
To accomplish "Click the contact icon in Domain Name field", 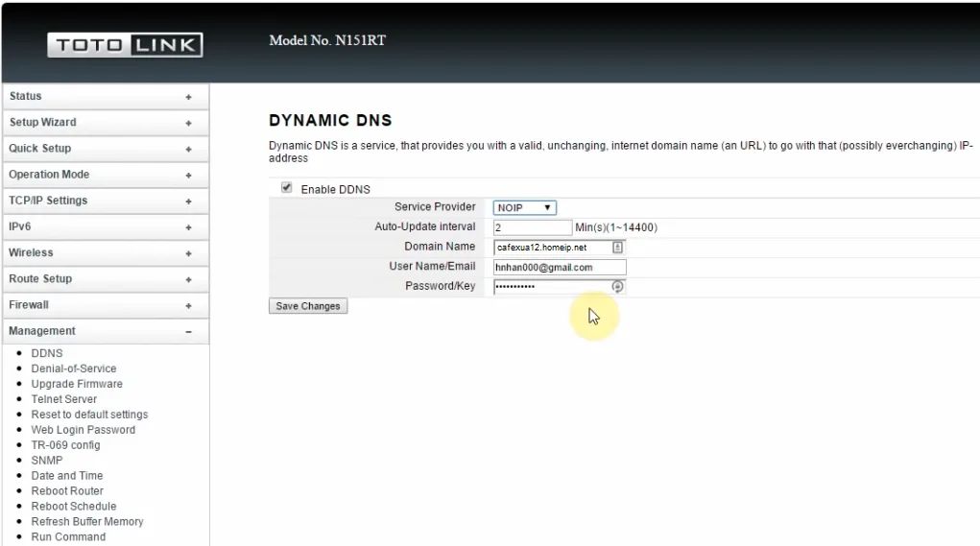I will 617,248.
